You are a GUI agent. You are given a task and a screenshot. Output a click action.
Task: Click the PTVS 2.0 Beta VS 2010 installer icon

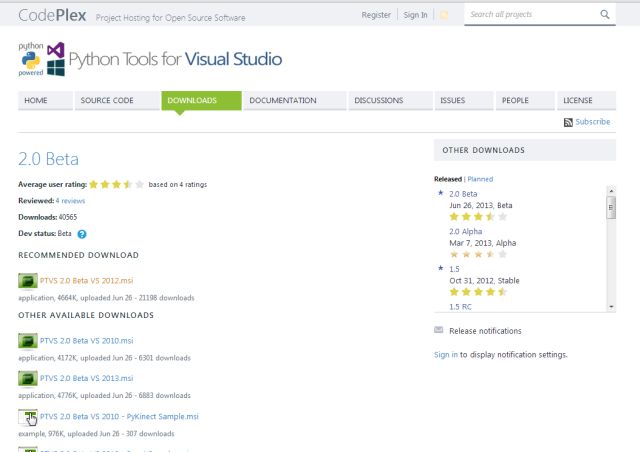point(28,341)
